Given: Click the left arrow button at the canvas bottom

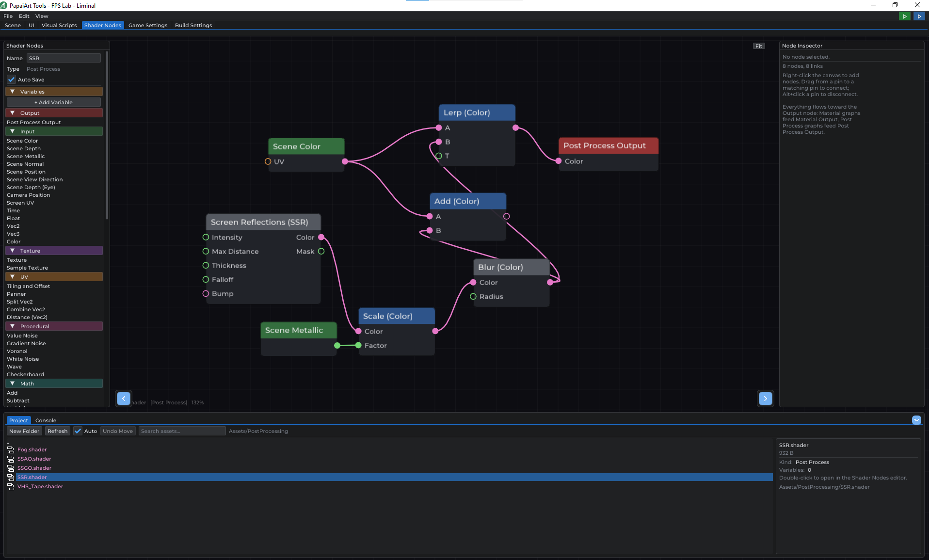Looking at the screenshot, I should pyautogui.click(x=124, y=399).
